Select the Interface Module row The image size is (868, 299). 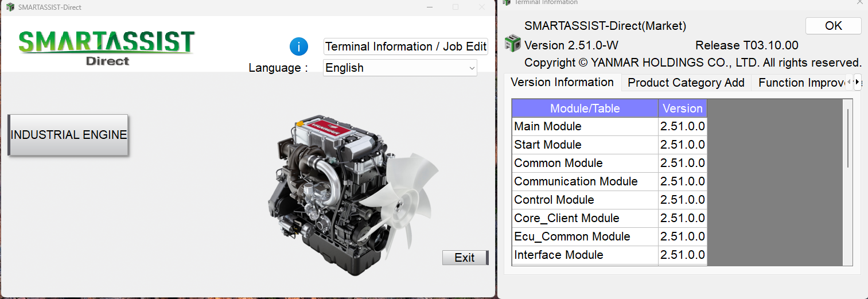tap(609, 255)
